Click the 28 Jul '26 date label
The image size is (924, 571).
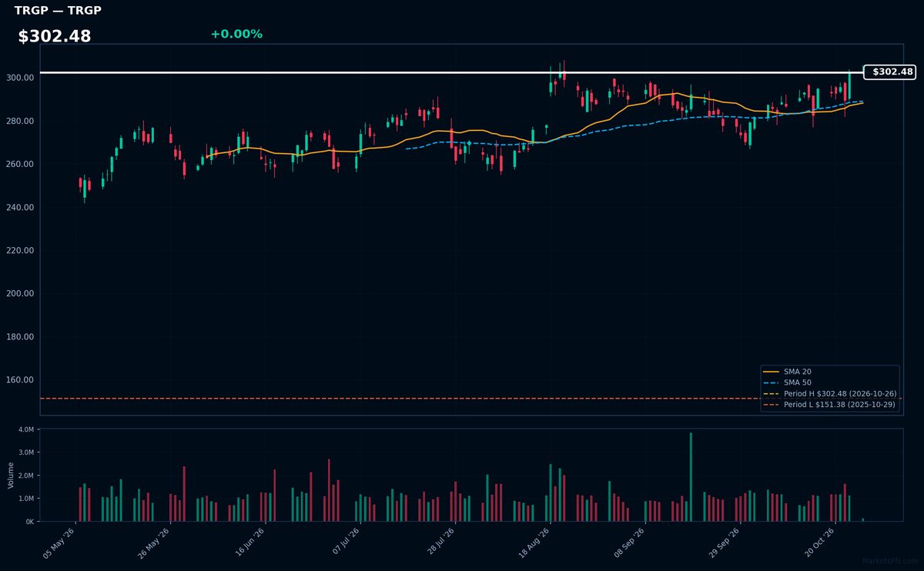(x=439, y=543)
